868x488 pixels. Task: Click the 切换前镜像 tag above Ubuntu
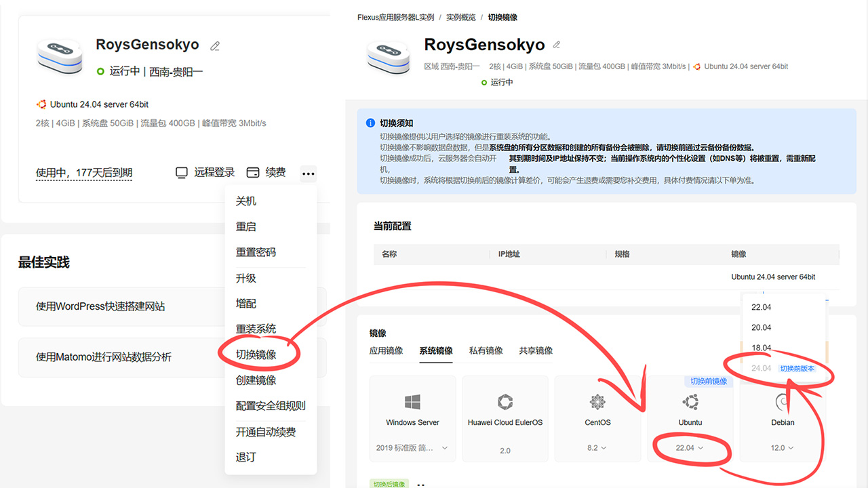click(x=709, y=382)
